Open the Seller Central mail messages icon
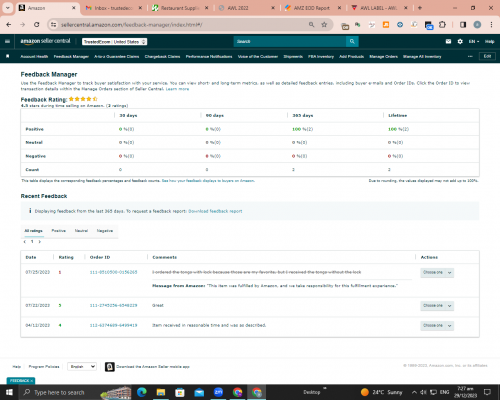Image resolution: width=500 pixels, height=400 pixels. (x=448, y=41)
